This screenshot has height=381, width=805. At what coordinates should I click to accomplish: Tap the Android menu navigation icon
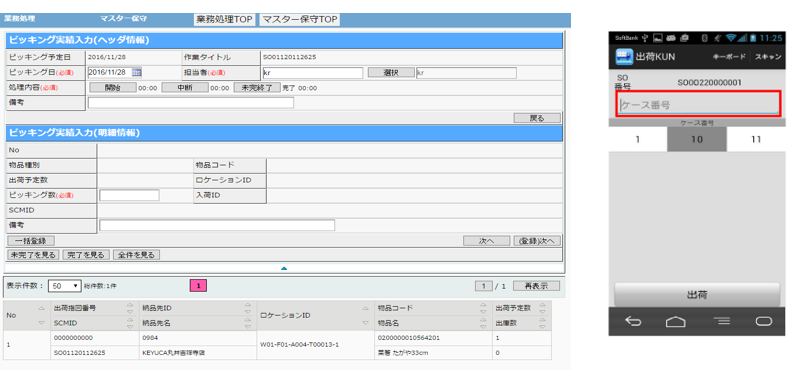tap(721, 321)
